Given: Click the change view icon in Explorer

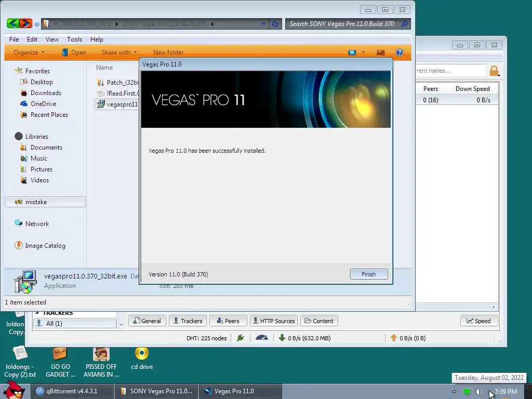Looking at the screenshot, I should (x=352, y=52).
